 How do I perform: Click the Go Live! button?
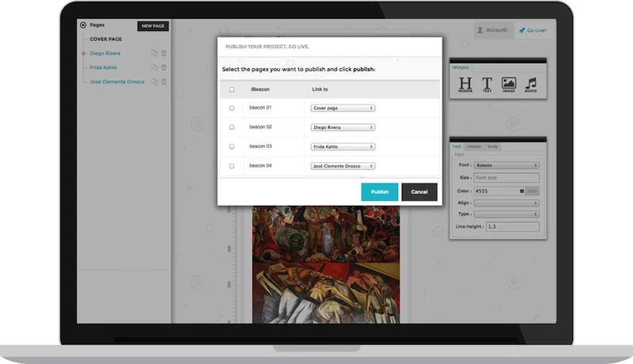(533, 30)
